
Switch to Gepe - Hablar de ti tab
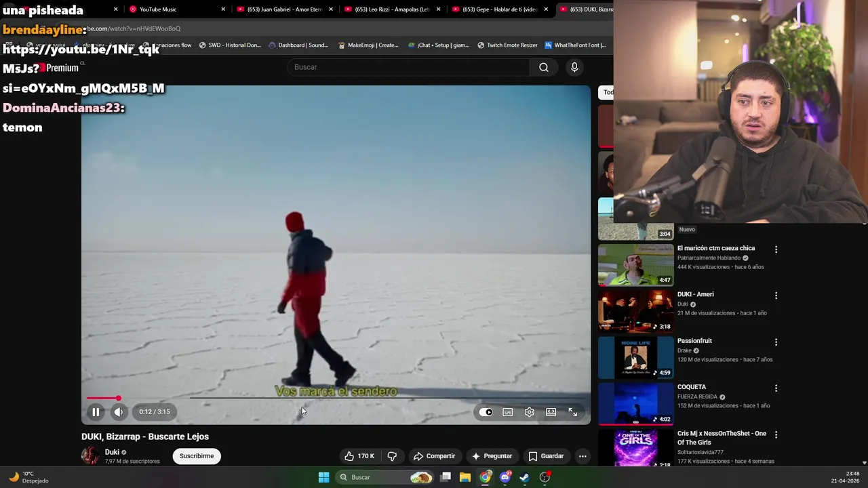click(x=500, y=9)
